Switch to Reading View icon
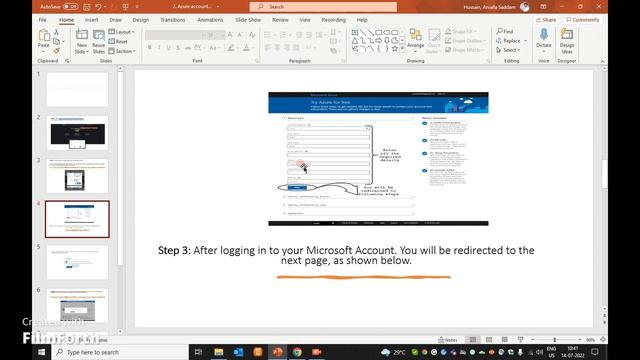This screenshot has width=640, height=360. point(504,340)
